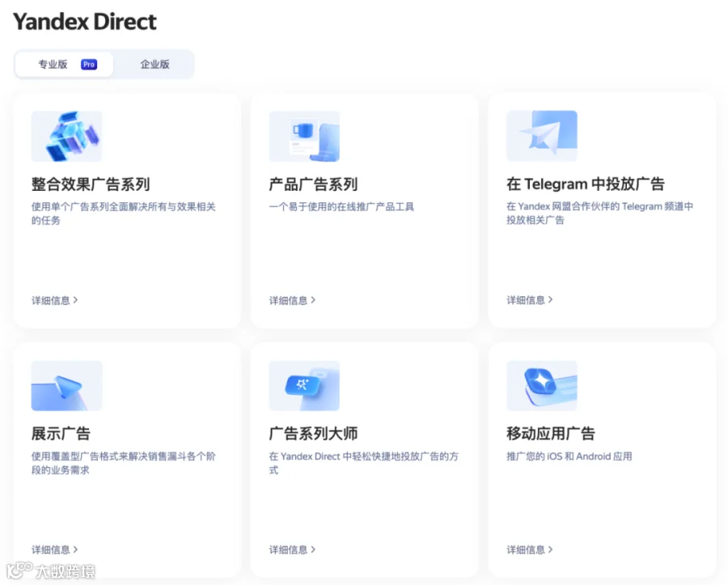The height and width of the screenshot is (585, 728).
Task: Click description 使用覆盖型广告格式来解决销售漏斗各个阶段的业务需求
Action: [124, 463]
